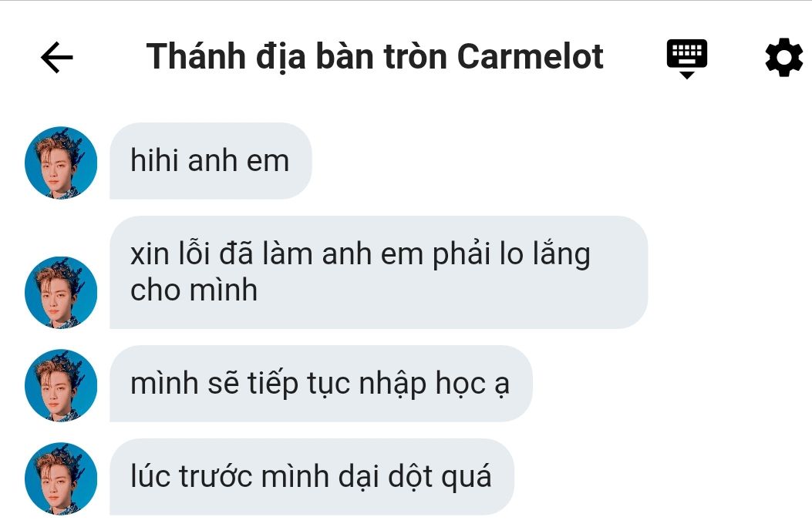This screenshot has height=527, width=812.
Task: Tap the avatar beside 'xin lỗi đã làm' message
Action: [x=61, y=292]
